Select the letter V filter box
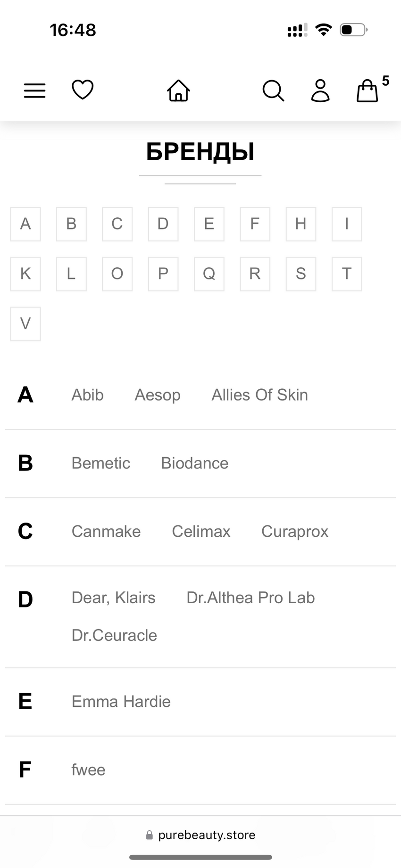The width and height of the screenshot is (401, 868). click(25, 324)
